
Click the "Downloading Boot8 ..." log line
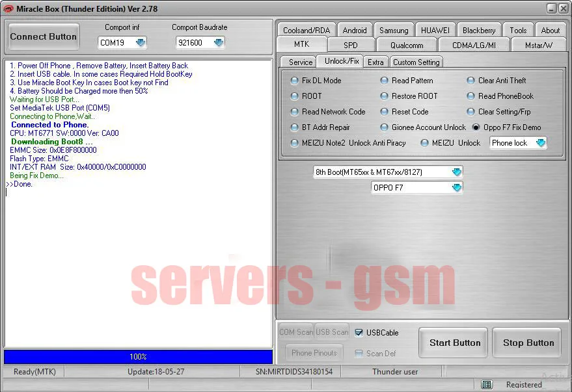click(51, 142)
